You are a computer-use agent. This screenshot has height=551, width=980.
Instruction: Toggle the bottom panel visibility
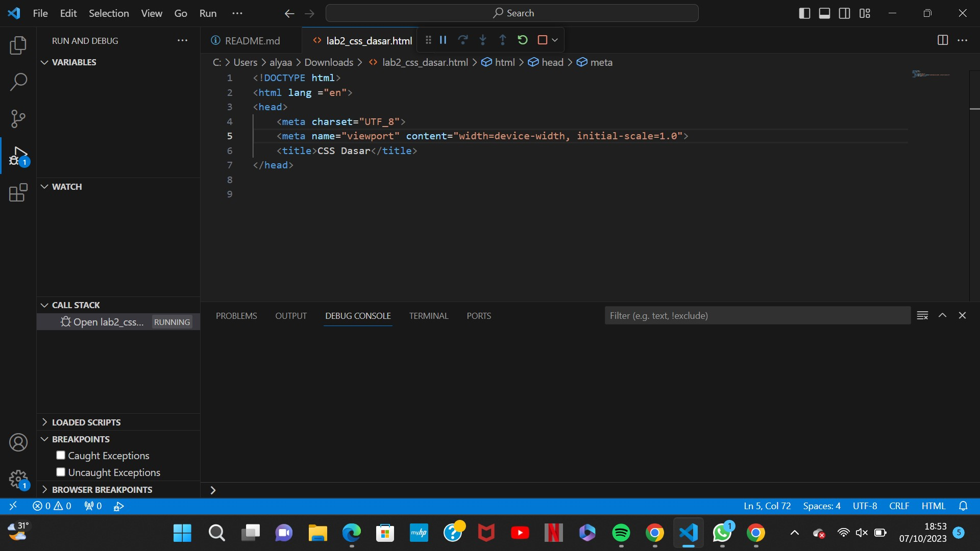[x=824, y=13]
